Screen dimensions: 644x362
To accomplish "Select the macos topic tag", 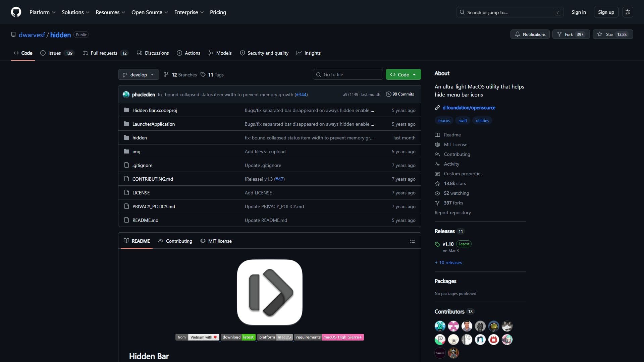I will click(444, 121).
